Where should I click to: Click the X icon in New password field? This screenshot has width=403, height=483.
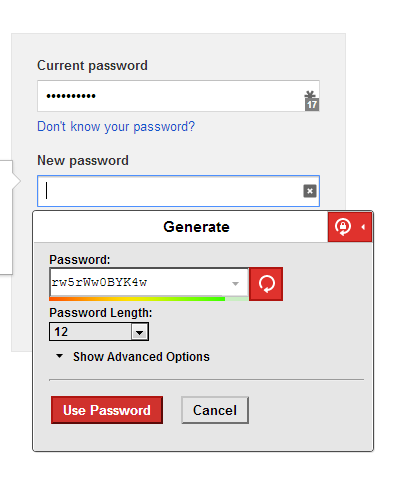pos(310,191)
